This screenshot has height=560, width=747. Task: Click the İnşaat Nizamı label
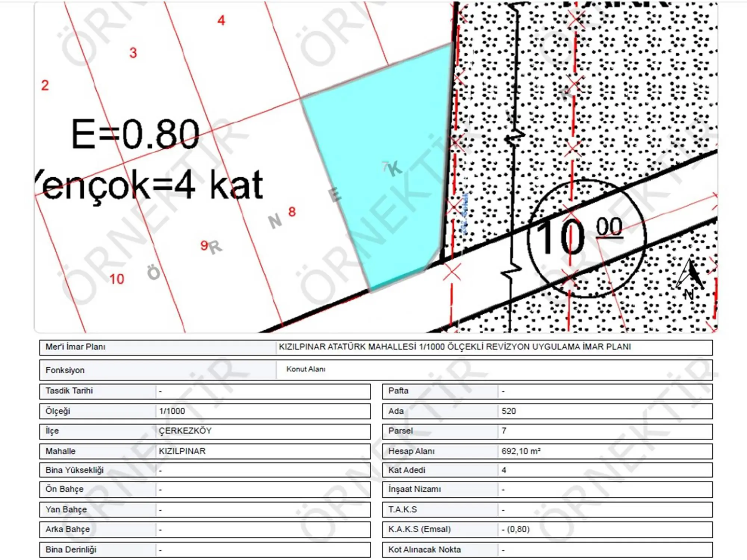point(415,489)
